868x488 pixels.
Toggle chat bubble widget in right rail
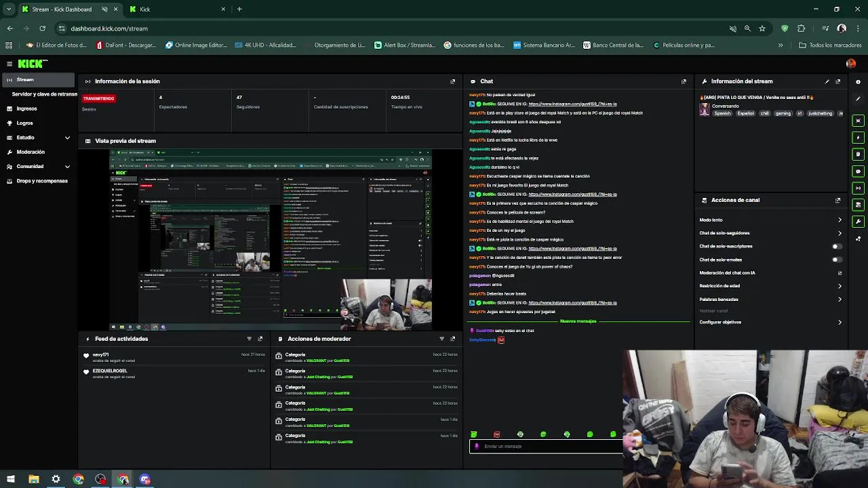click(x=858, y=171)
